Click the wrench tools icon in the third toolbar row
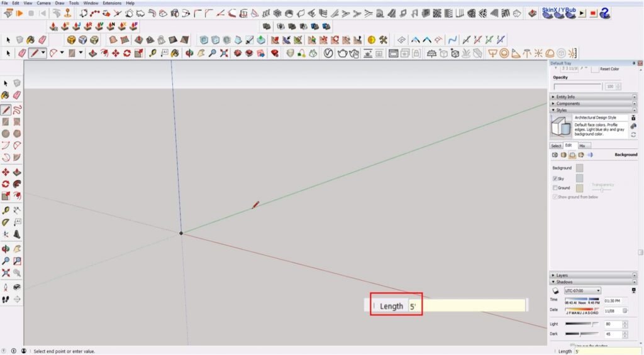Screen dimensions: 644x355 [x=383, y=40]
